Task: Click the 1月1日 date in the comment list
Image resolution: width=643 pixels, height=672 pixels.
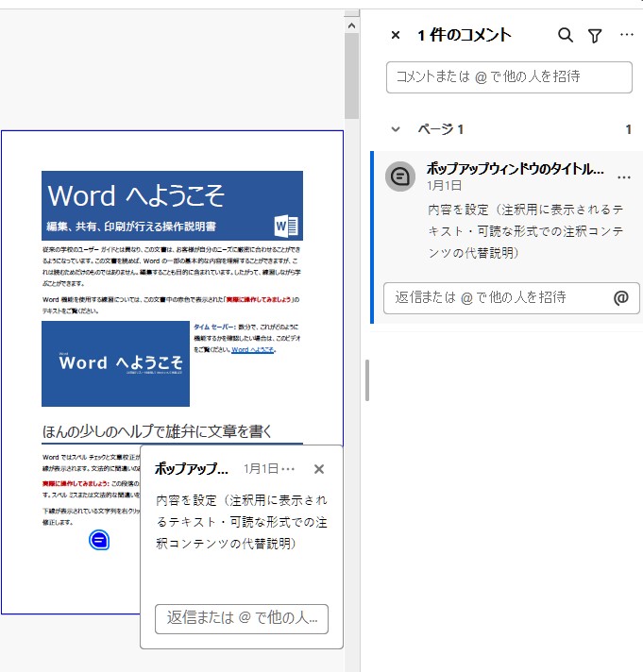Action: point(444,186)
